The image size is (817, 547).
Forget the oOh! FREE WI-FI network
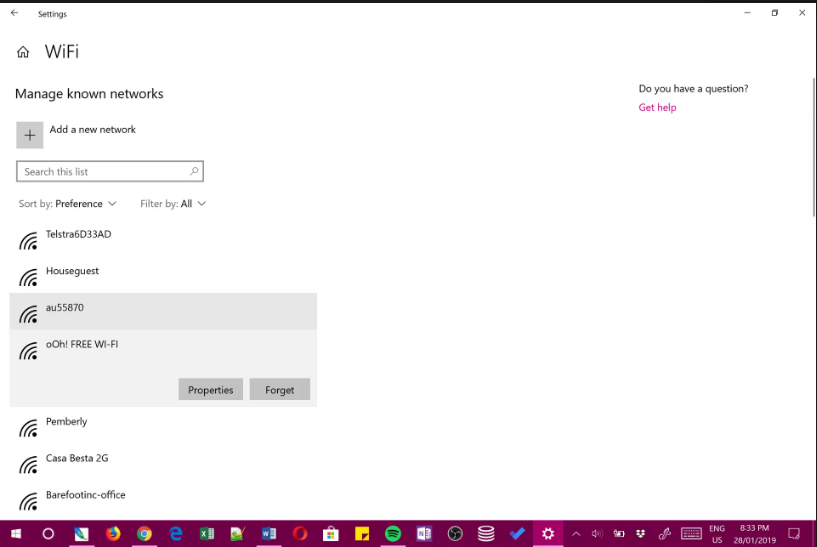point(280,390)
